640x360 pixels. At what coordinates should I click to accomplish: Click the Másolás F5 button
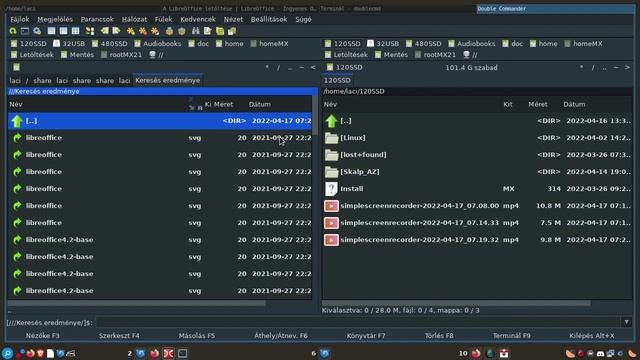point(197,336)
